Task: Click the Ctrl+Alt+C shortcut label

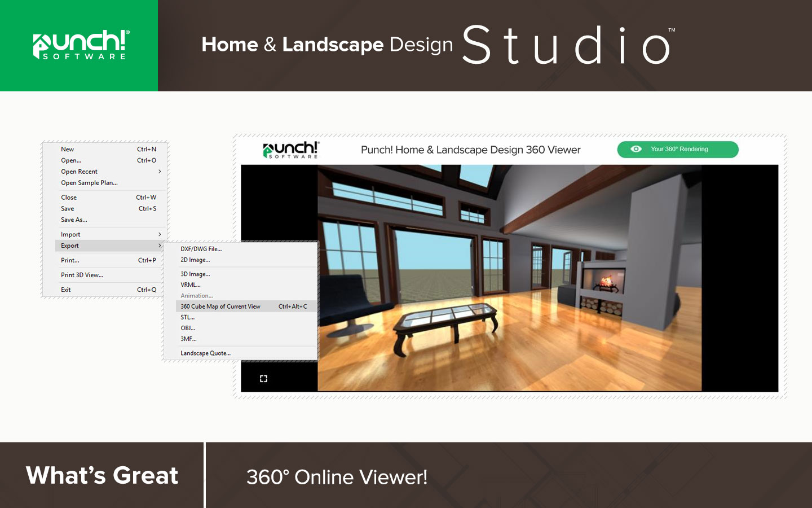Action: tap(293, 306)
